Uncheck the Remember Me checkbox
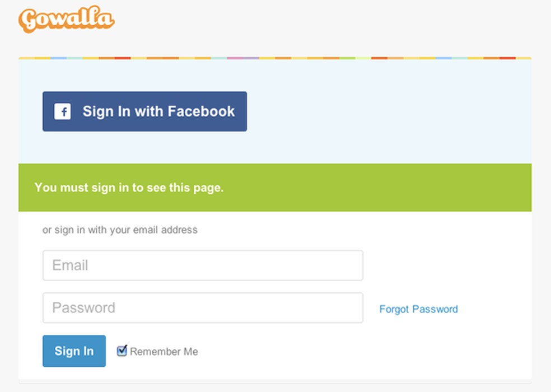 122,351
